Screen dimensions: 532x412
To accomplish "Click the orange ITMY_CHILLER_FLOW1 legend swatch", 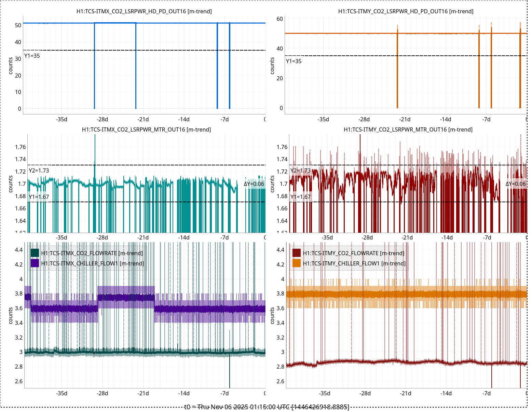I will [297, 263].
